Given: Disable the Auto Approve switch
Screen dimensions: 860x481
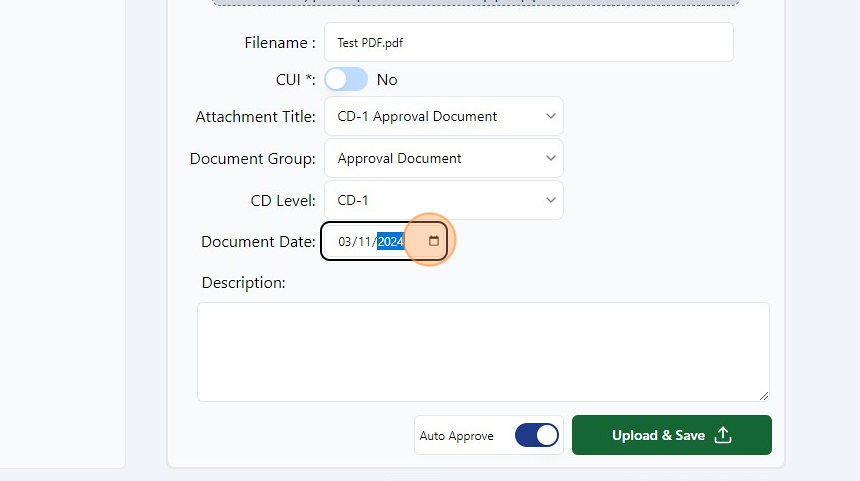Looking at the screenshot, I should coord(536,435).
